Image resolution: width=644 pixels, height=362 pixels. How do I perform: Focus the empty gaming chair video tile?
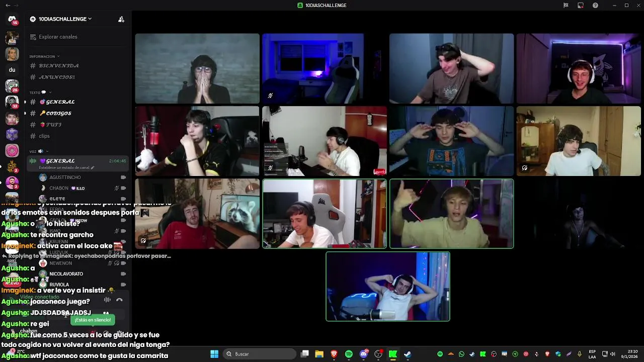coord(325,68)
